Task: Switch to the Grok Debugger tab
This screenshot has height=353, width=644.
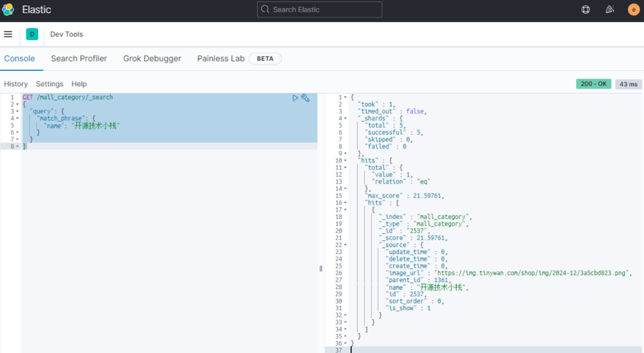Action: coord(152,58)
